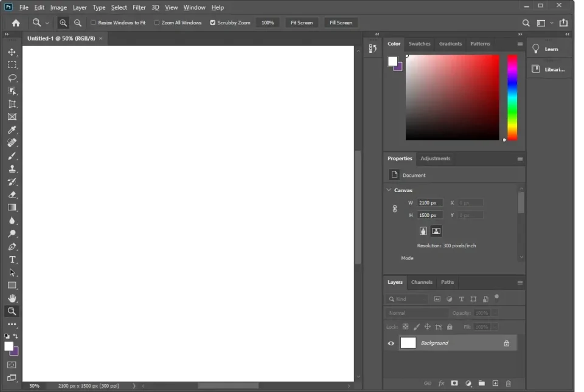Click the hue spectrum slider strip
The width and height of the screenshot is (584, 392).
pos(512,97)
